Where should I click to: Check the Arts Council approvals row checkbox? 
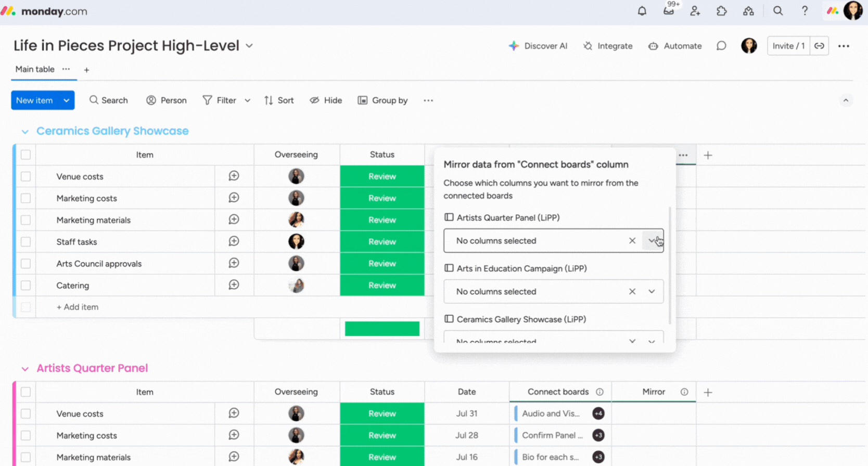coord(25,264)
